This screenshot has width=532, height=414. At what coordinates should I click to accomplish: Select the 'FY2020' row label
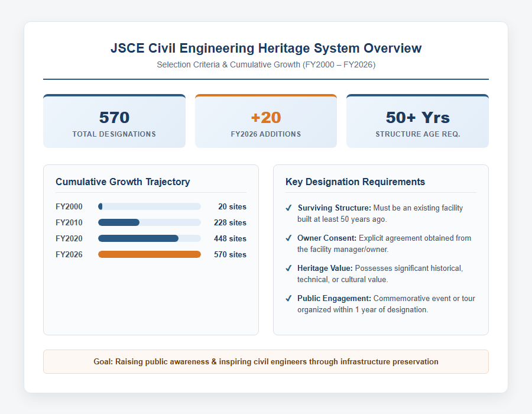69,238
